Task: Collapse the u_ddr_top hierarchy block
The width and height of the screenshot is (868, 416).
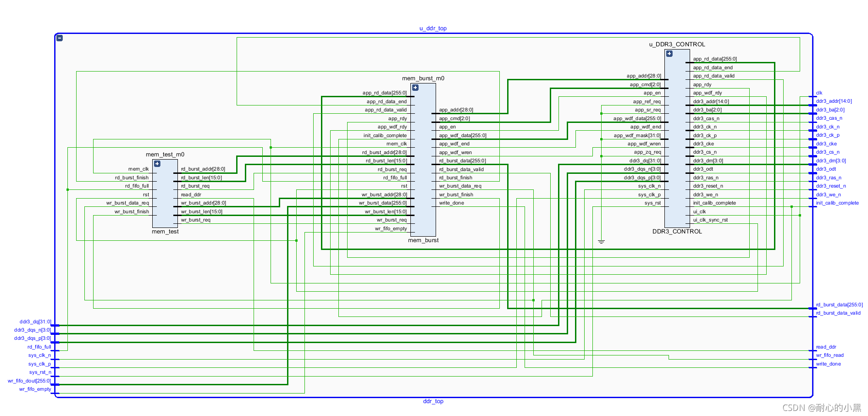Action: (60, 38)
